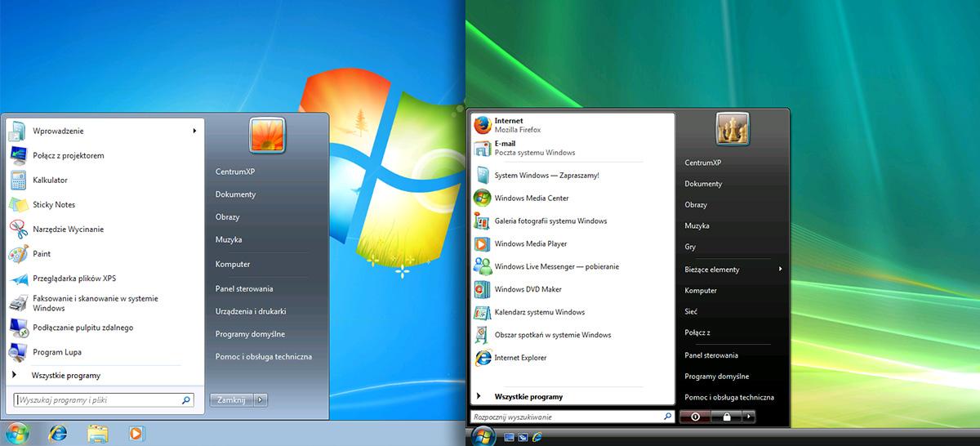The height and width of the screenshot is (446, 980).
Task: Click orange flower user picture
Action: 267,136
